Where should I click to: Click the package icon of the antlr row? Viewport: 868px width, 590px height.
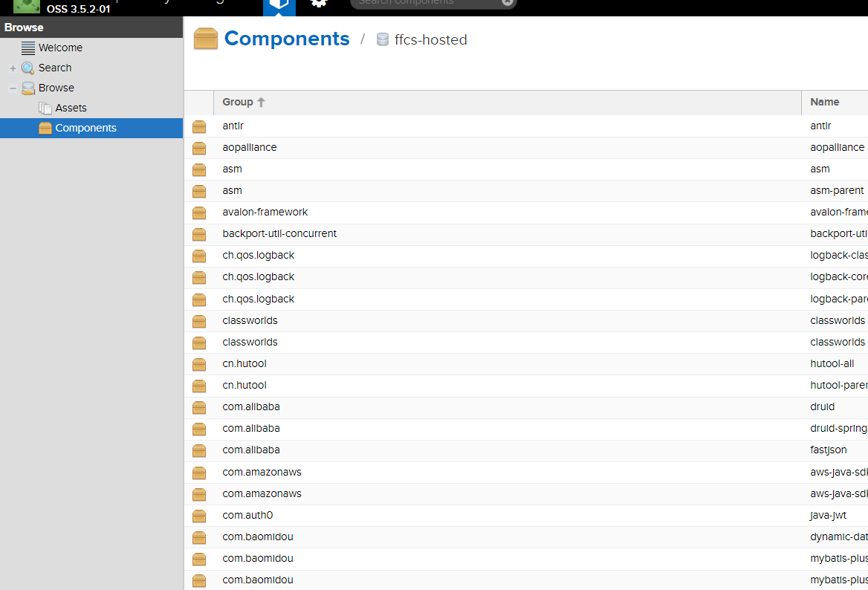coord(199,126)
